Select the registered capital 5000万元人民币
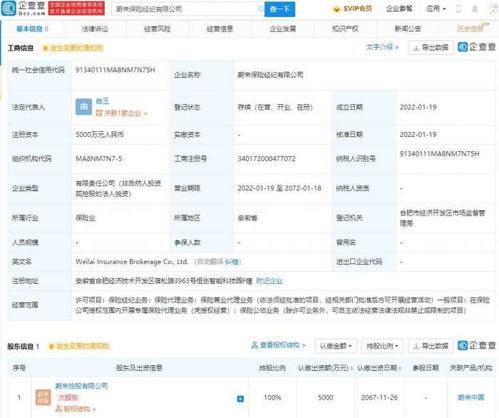Viewport: 499px width, 418px height. coord(100,134)
